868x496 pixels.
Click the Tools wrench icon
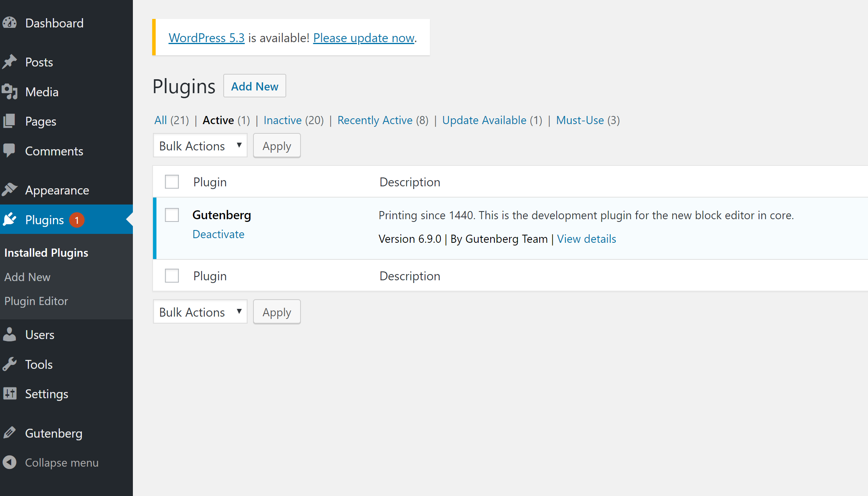click(10, 364)
